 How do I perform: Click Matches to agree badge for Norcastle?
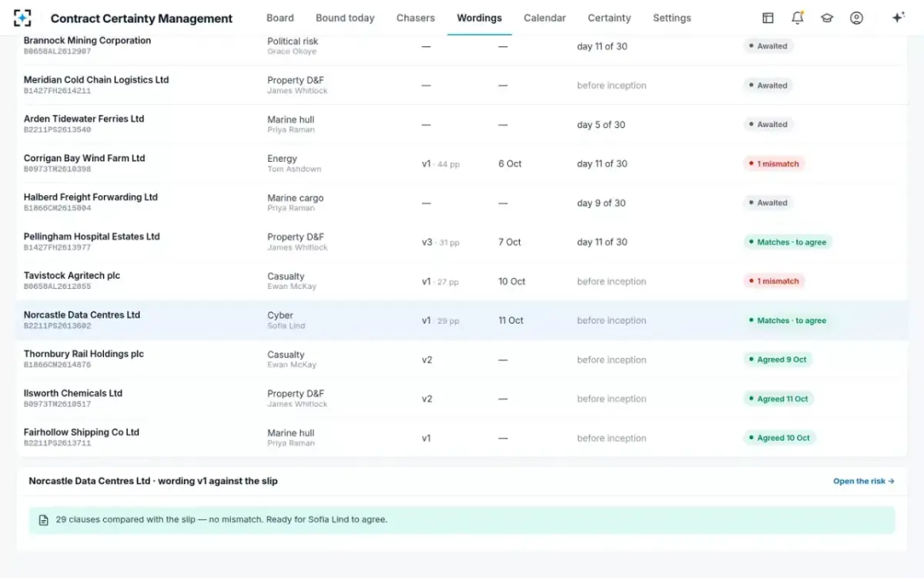coord(788,321)
